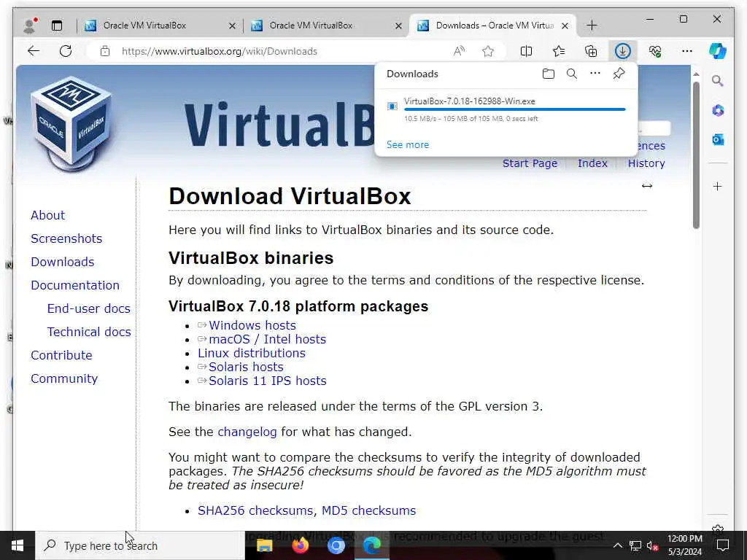Launch Firefox from the taskbar

[300, 545]
